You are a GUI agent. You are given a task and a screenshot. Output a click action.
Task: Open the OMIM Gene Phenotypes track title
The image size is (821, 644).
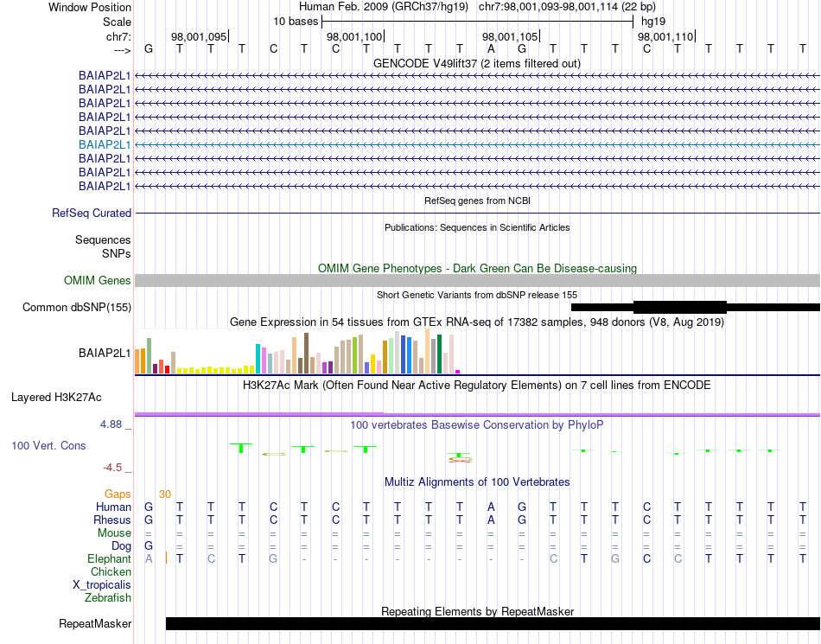[477, 268]
